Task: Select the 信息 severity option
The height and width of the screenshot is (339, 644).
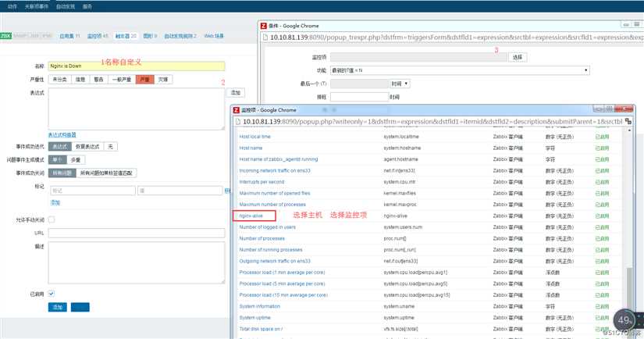Action: (x=80, y=80)
